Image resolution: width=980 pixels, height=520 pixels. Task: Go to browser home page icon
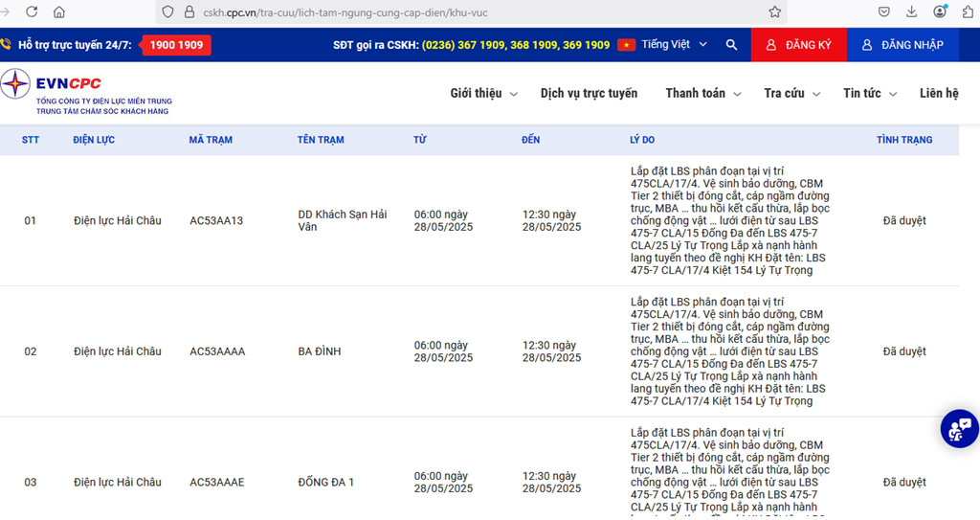(x=59, y=12)
